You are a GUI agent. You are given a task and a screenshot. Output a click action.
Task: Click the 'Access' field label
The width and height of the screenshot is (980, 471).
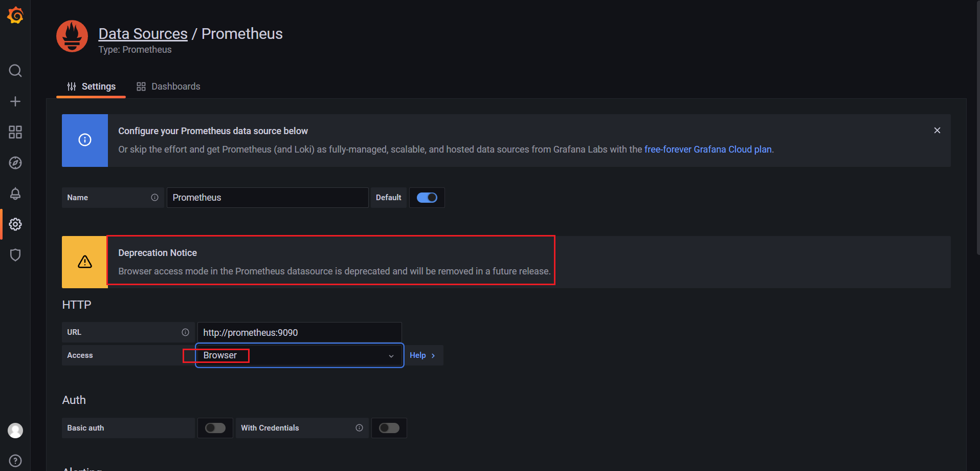(x=80, y=355)
